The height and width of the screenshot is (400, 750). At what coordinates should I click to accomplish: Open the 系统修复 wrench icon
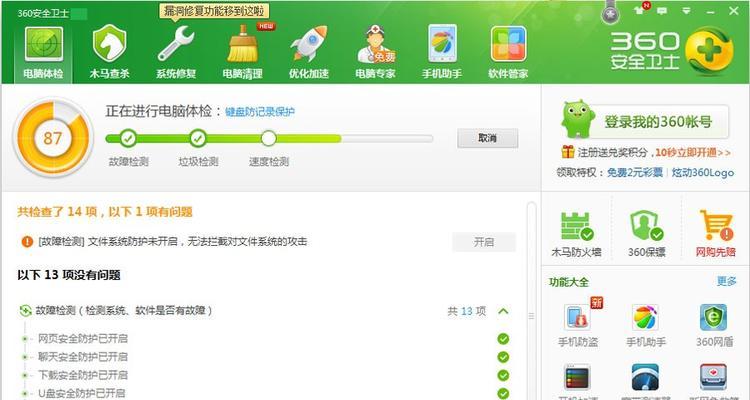coord(176,52)
